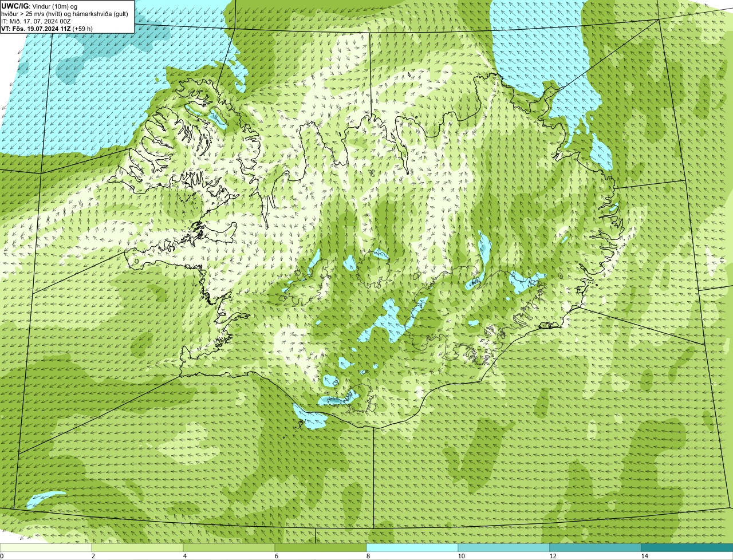
Task: Click the 8–10 m/s light cyan legend color
Action: (x=412, y=547)
